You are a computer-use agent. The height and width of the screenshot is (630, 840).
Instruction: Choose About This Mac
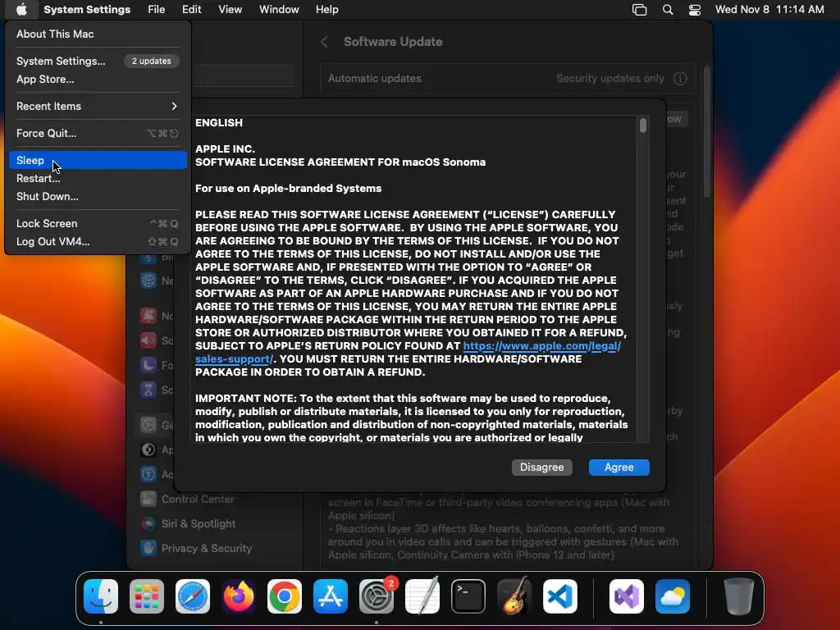click(98, 34)
